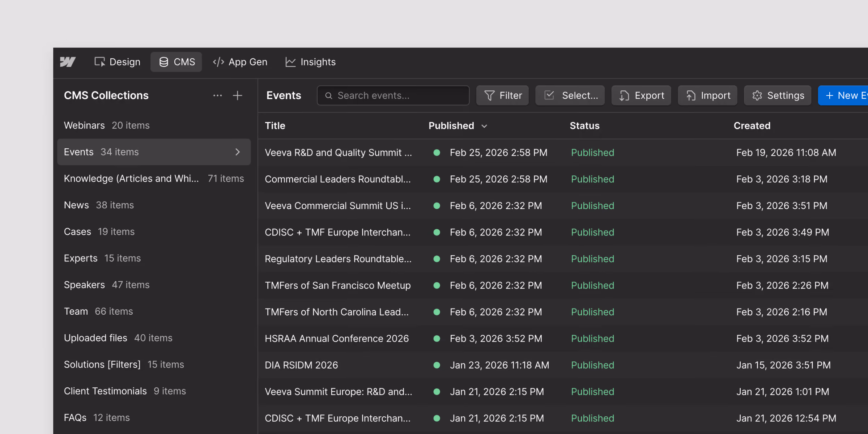The width and height of the screenshot is (868, 434).
Task: Sort by Published column dropdown arrow
Action: tap(484, 126)
